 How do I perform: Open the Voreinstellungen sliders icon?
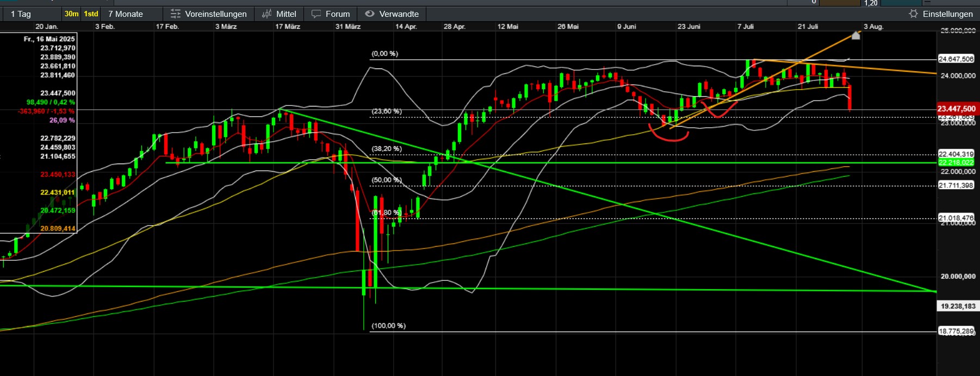[175, 14]
